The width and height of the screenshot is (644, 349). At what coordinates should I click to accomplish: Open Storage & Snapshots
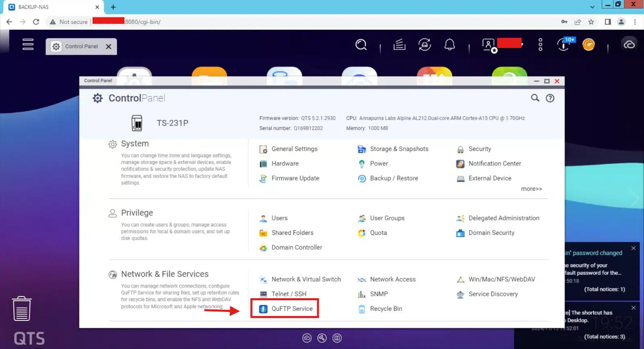click(x=398, y=149)
